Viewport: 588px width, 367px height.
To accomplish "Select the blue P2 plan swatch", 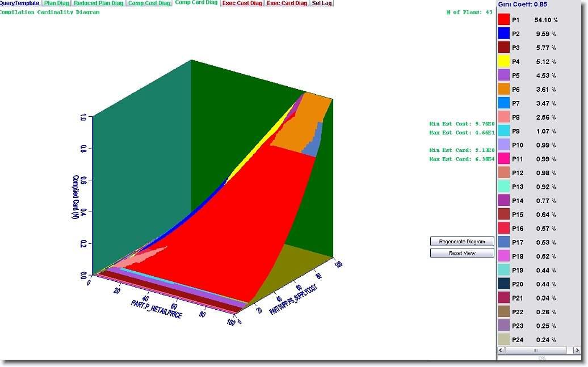I will (503, 33).
